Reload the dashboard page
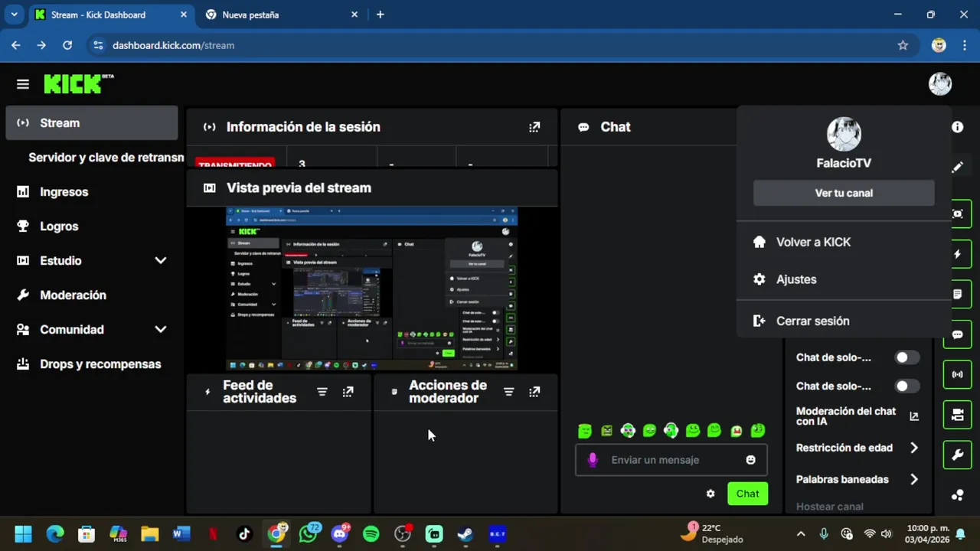Screen dimensions: 980x551 [x=67, y=45]
